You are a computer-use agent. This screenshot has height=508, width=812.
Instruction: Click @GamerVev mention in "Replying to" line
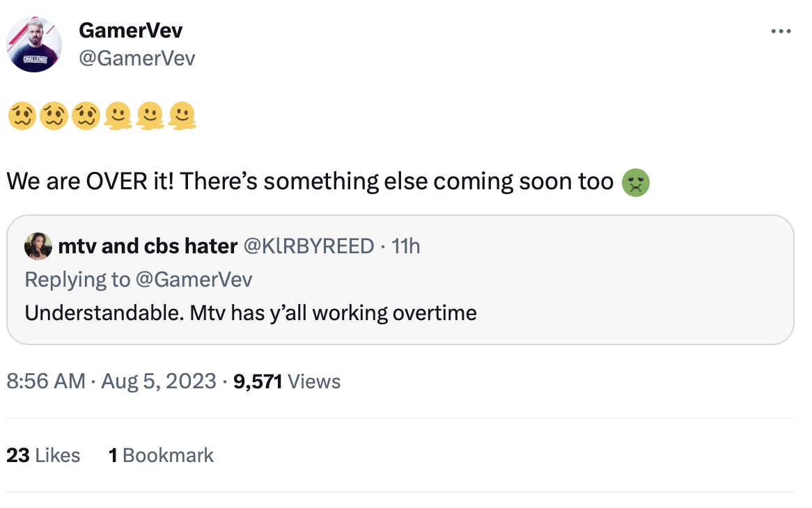point(194,279)
